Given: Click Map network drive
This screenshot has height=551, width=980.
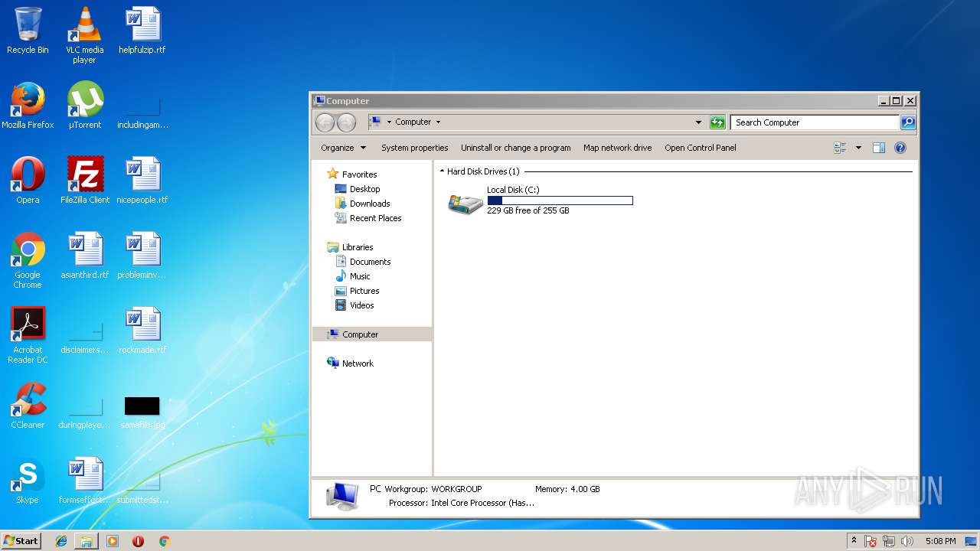Looking at the screenshot, I should 617,148.
